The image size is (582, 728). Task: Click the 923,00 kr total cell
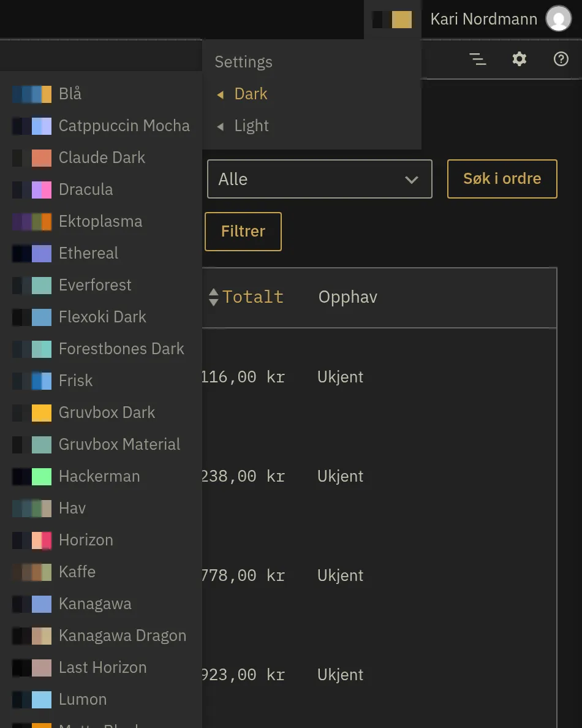[243, 675]
